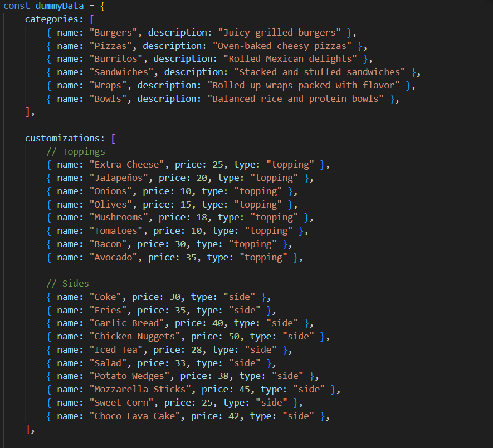Image resolution: width=493 pixels, height=448 pixels.
Task: Click the "Sandwiches" string
Action: tap(121, 72)
